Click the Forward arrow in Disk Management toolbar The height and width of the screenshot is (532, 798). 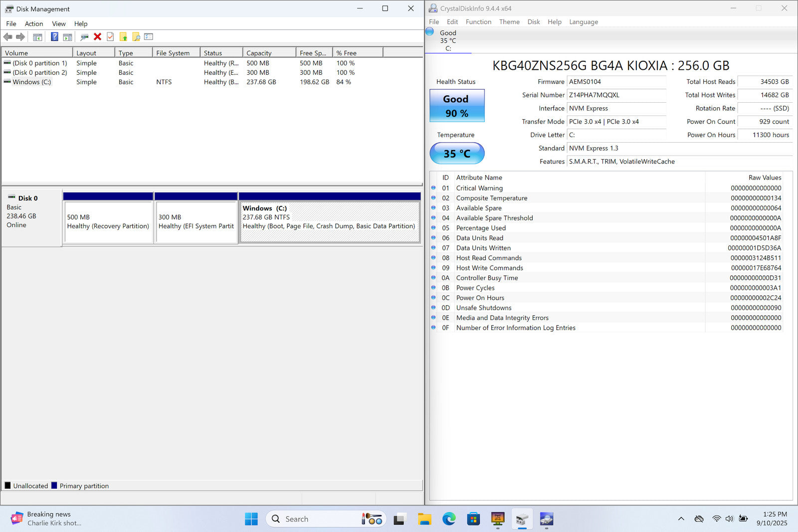[x=20, y=37]
